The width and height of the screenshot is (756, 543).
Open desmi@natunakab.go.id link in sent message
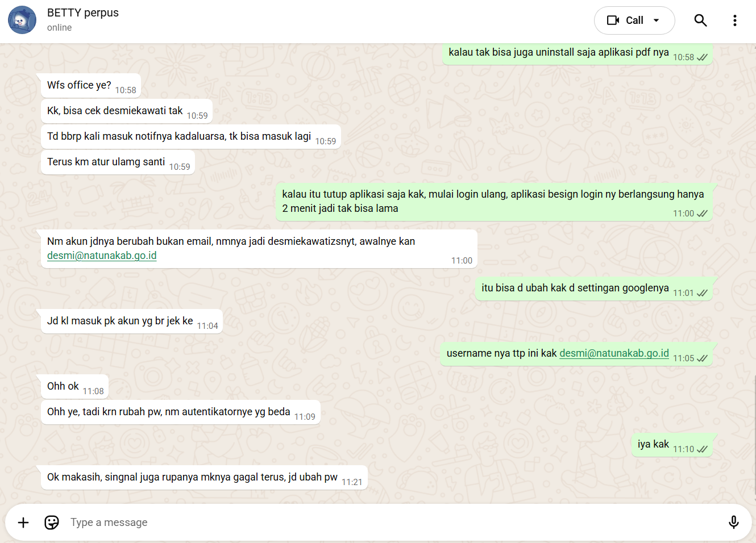(x=614, y=353)
